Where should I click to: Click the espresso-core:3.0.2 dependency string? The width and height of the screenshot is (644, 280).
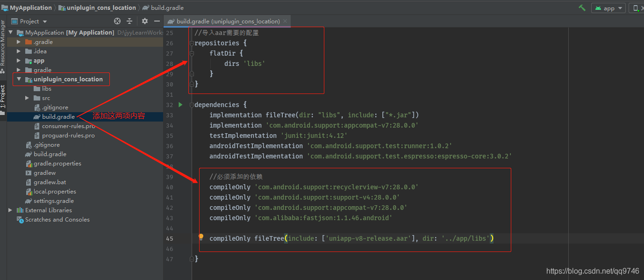click(x=409, y=156)
